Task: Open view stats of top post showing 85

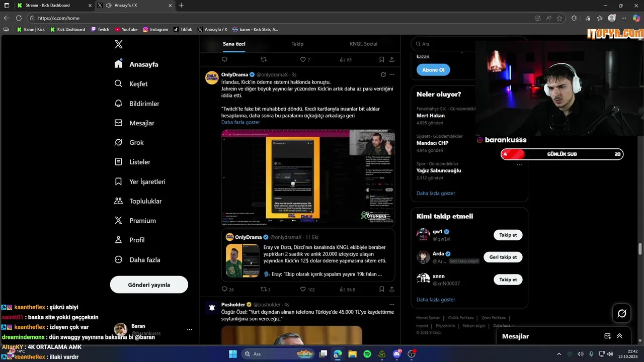Action: (346, 59)
